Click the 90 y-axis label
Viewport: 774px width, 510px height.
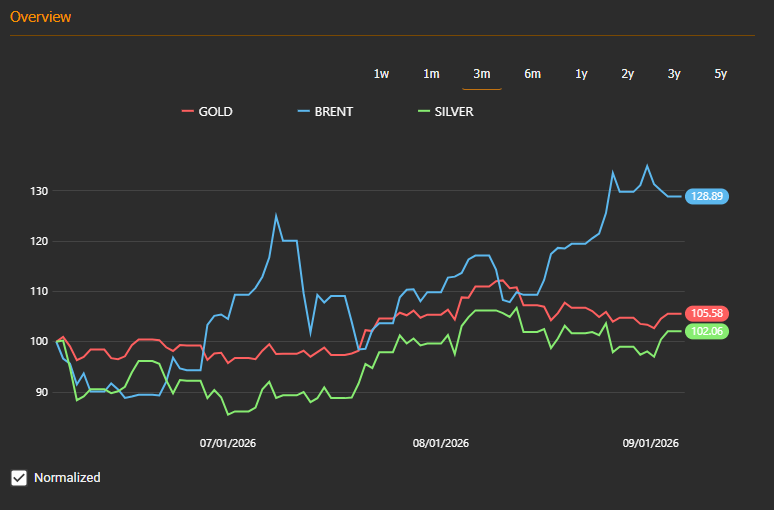click(41, 392)
